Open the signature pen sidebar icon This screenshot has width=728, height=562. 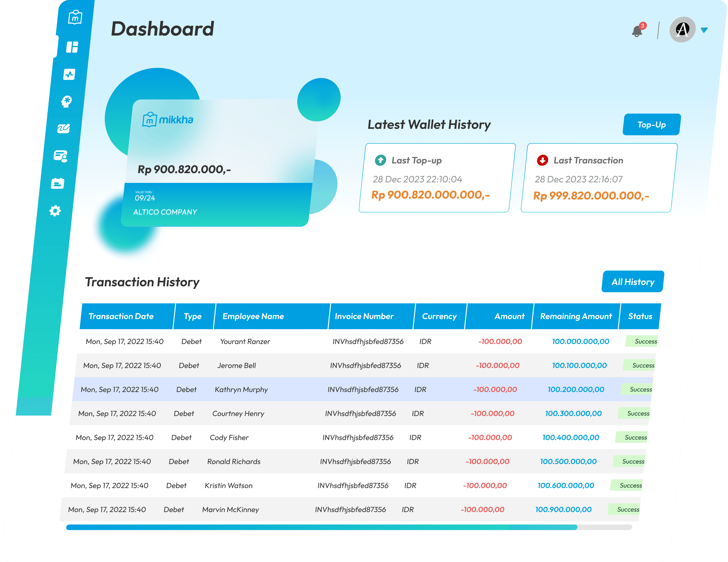click(x=63, y=128)
